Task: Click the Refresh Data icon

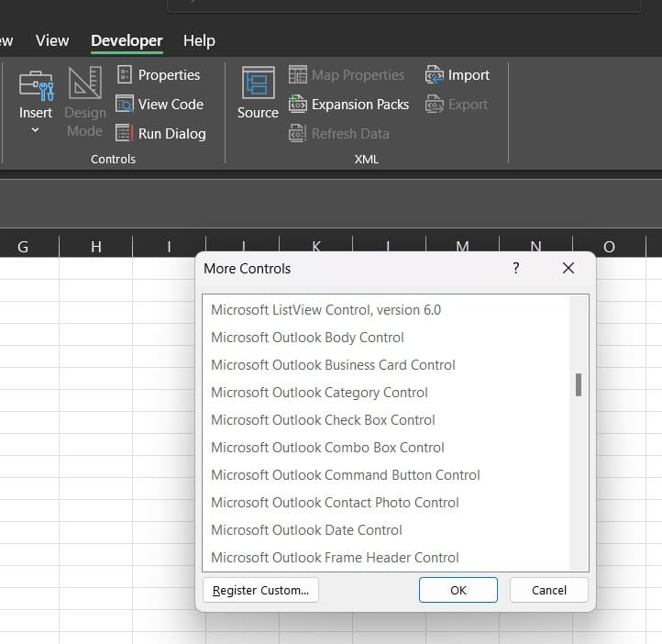Action: point(298,133)
